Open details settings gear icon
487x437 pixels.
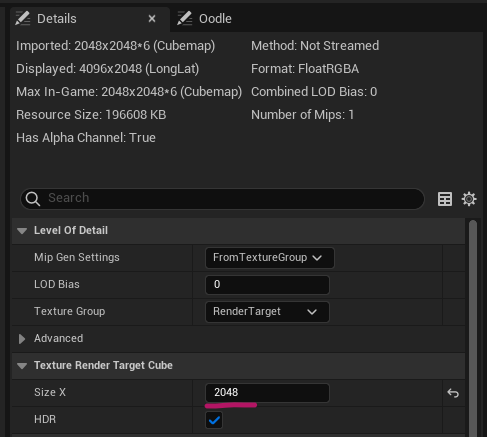[x=469, y=199]
